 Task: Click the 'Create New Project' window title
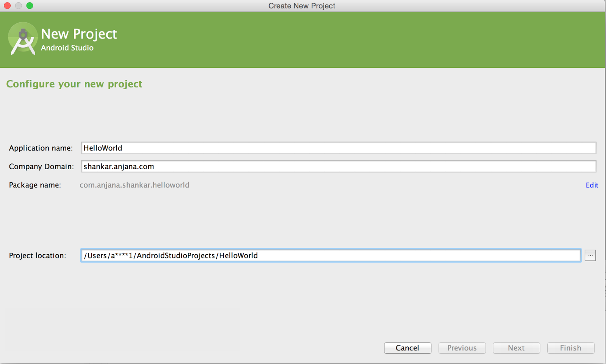301,6
